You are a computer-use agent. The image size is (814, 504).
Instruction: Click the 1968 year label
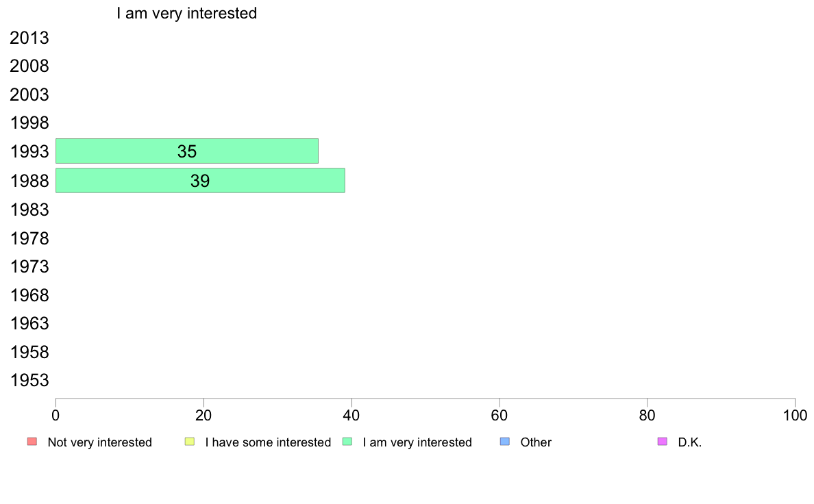coord(29,295)
